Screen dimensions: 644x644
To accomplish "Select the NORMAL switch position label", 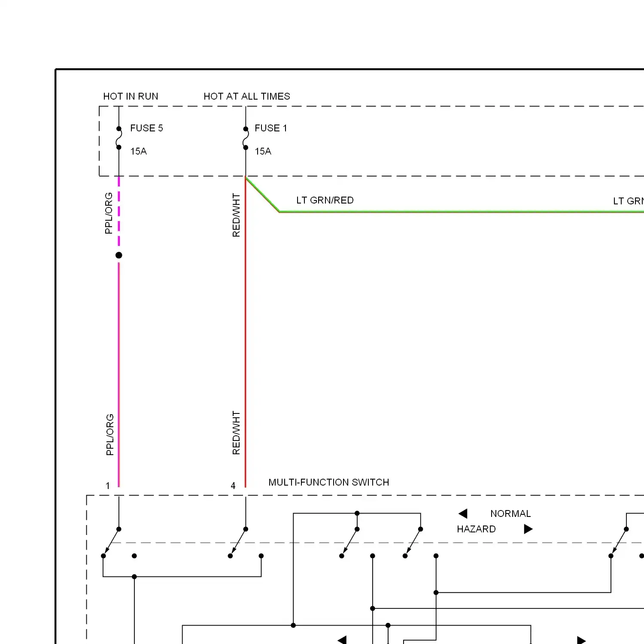I will pyautogui.click(x=510, y=513).
